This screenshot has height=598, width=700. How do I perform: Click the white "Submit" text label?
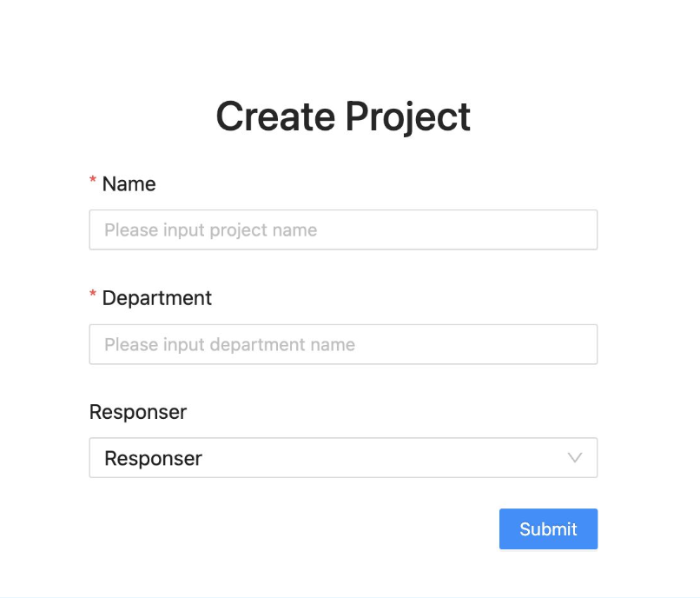click(548, 529)
